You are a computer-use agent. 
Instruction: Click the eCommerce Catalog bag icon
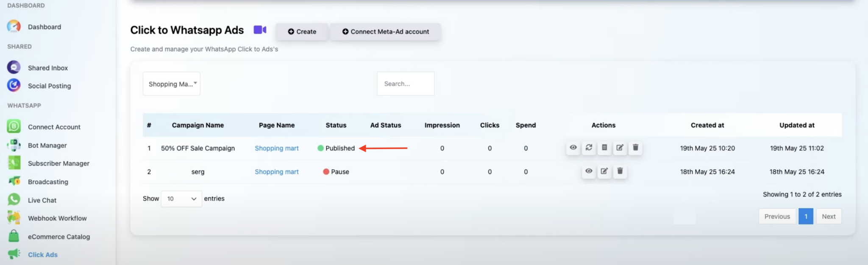tap(14, 236)
